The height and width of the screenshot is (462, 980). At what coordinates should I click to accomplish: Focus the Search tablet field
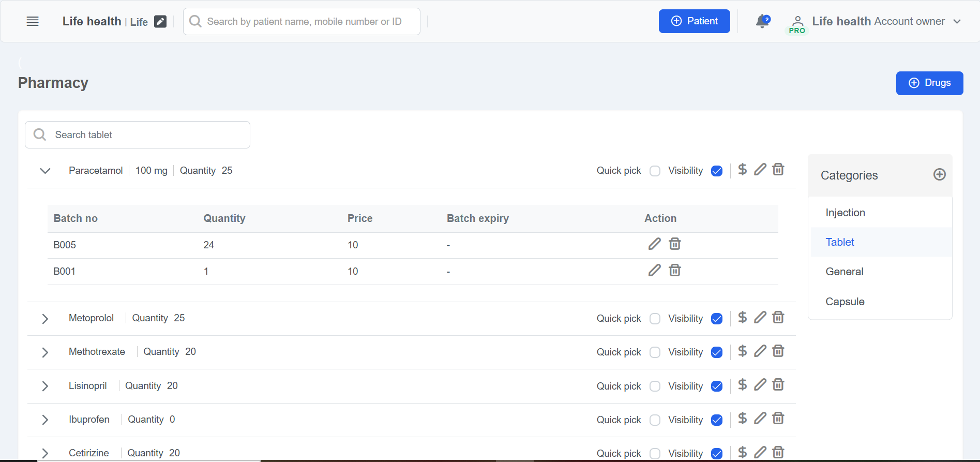[x=145, y=135]
